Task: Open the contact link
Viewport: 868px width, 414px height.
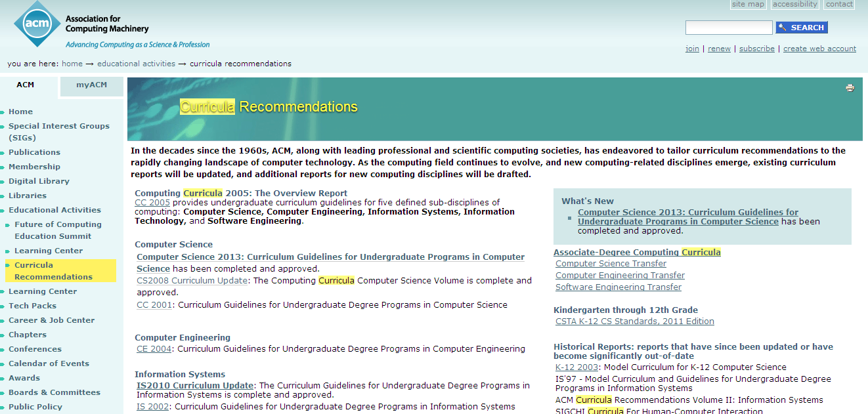Action: (839, 4)
